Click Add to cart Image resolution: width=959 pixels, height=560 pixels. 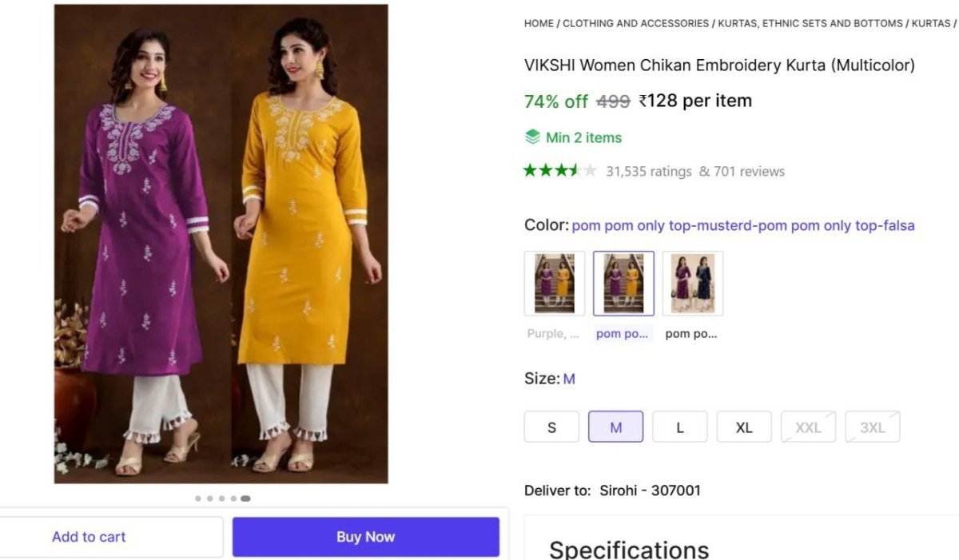89,536
